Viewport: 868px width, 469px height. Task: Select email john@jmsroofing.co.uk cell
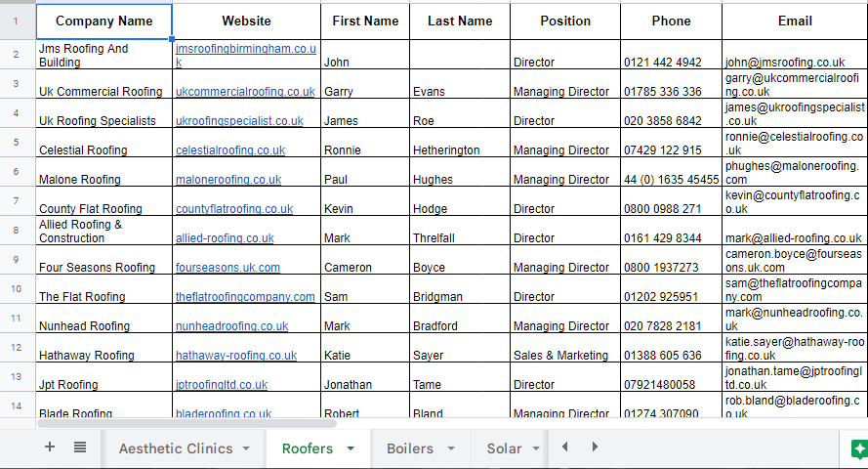(x=795, y=55)
